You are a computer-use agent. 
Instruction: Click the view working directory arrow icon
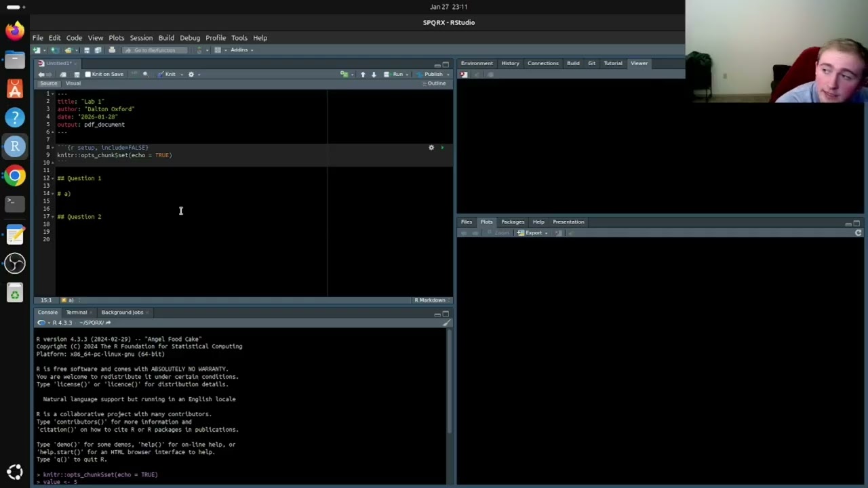108,323
